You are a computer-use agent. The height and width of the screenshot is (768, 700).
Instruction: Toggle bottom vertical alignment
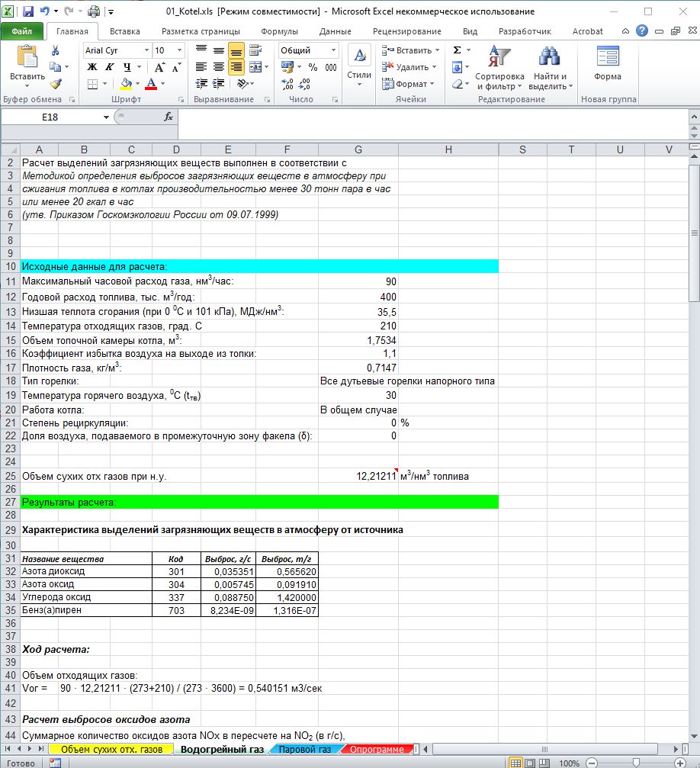[236, 50]
